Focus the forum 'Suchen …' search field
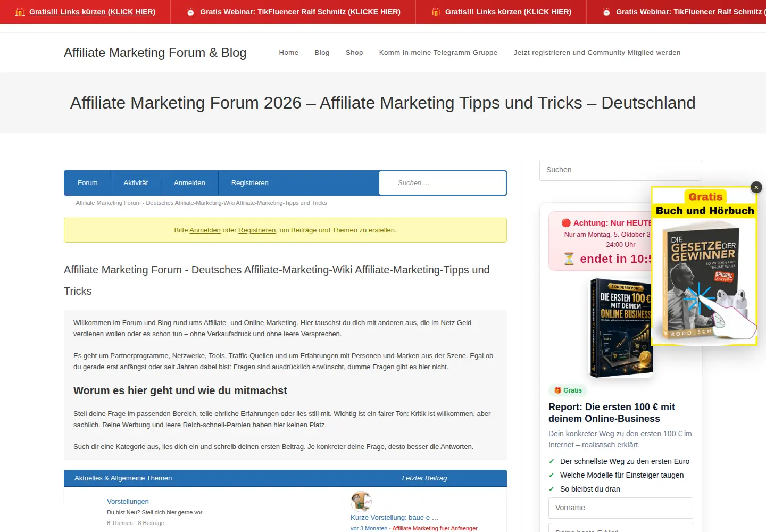This screenshot has width=766, height=532. pos(443,183)
